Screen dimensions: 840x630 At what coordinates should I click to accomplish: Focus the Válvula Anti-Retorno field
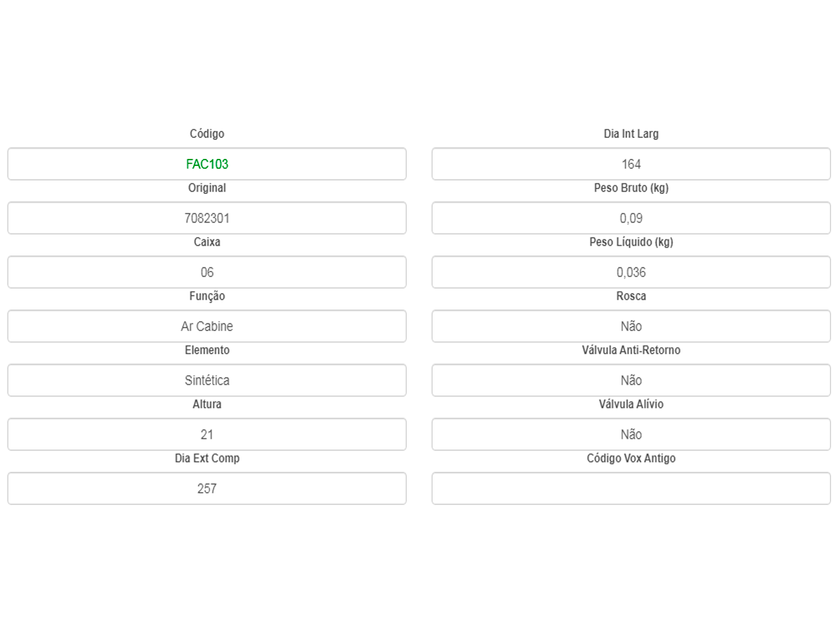tap(631, 380)
